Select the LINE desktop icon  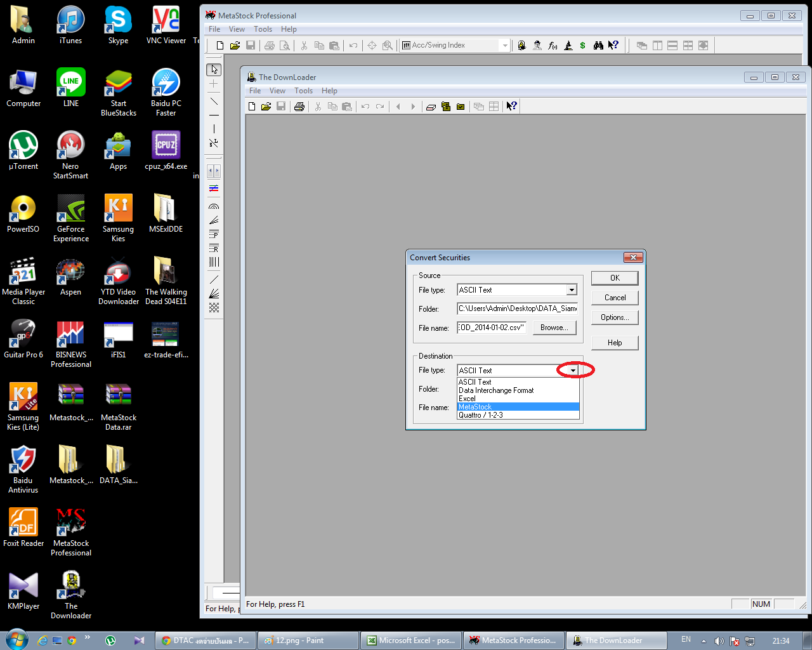pos(71,88)
